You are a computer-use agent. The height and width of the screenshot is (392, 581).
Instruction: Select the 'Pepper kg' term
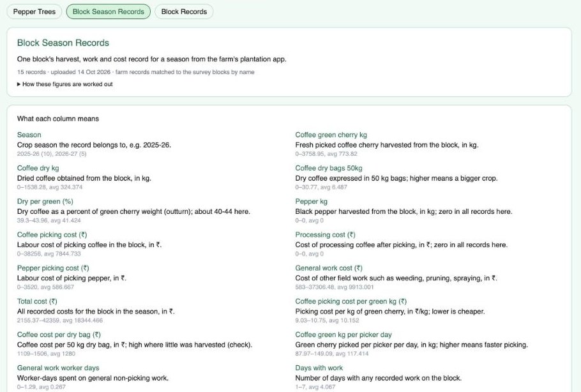pyautogui.click(x=312, y=202)
